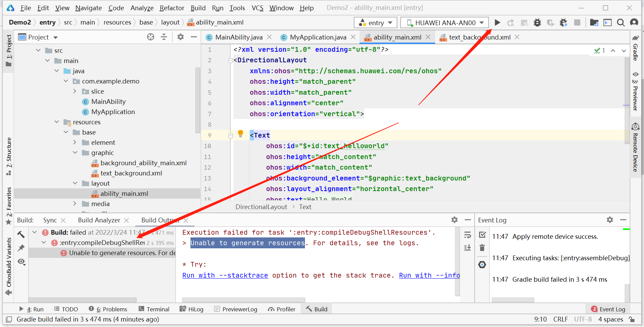Open Build Output settings gear
The image size is (644, 327).
pos(454,220)
